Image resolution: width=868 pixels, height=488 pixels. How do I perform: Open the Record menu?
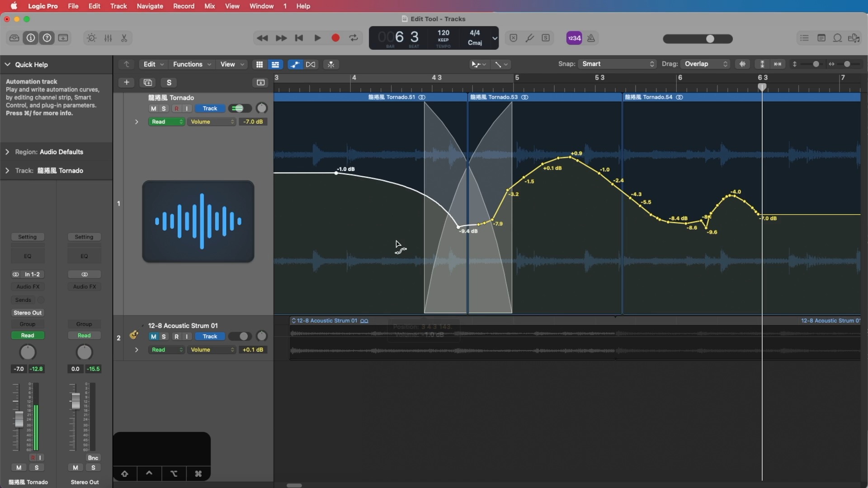point(184,6)
